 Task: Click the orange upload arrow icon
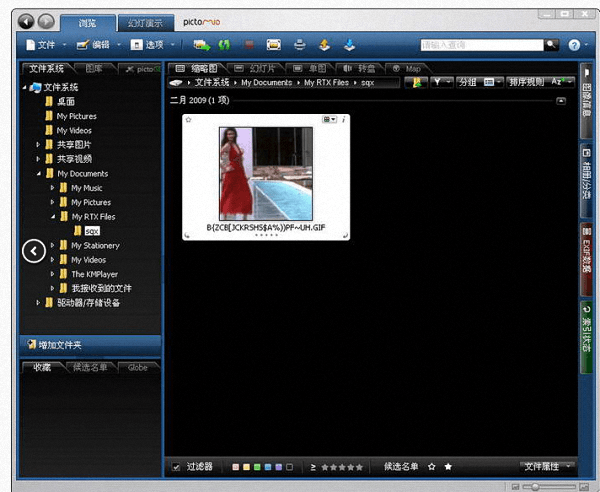324,45
